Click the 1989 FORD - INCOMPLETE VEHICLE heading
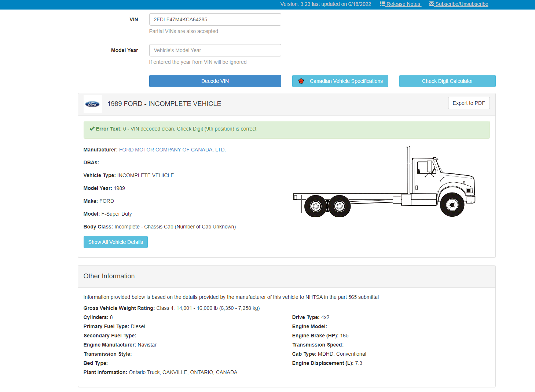Screen dimensions: 535x392 click(164, 104)
